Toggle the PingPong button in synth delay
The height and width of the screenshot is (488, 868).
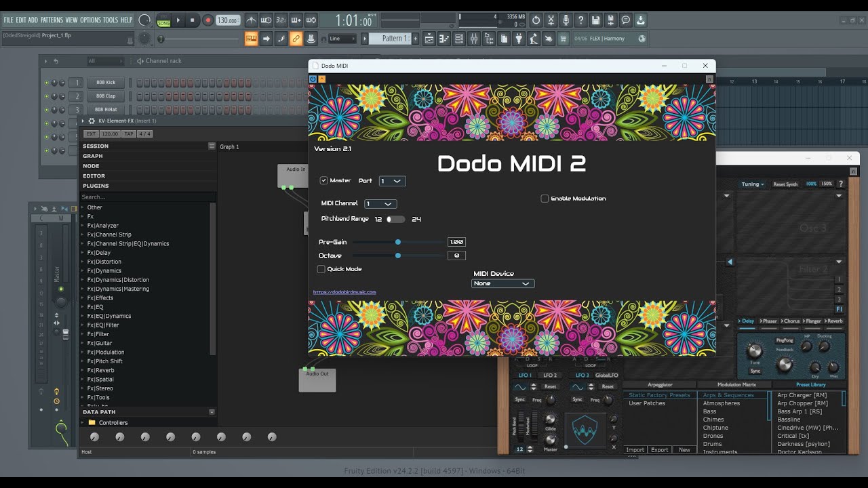(785, 340)
